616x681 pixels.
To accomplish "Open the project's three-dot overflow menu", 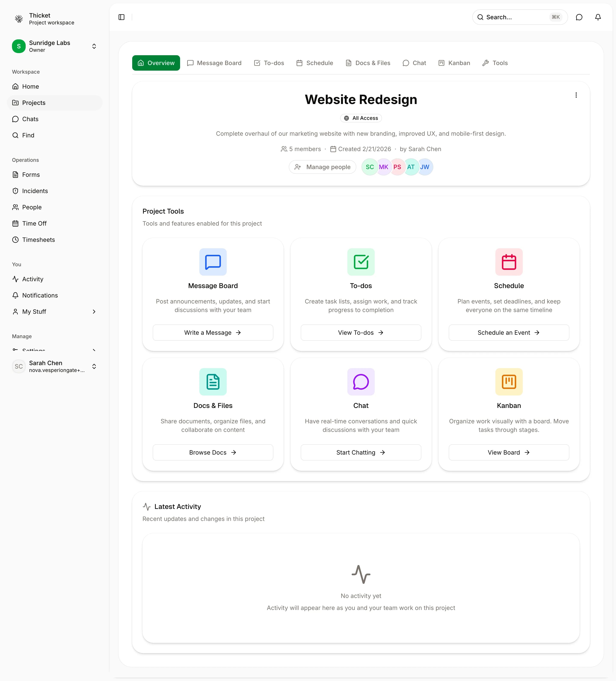I will (576, 95).
